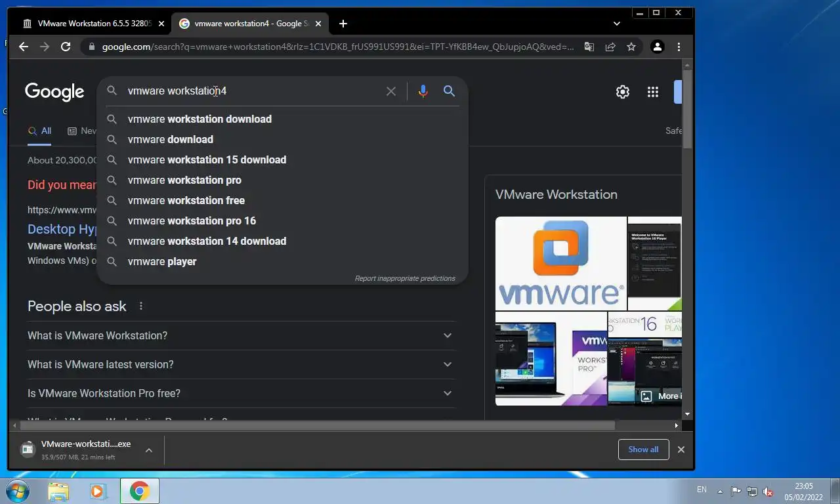Image resolution: width=840 pixels, height=504 pixels.
Task: Close the VMware Workstation 6.5.5 tab
Action: [161, 24]
